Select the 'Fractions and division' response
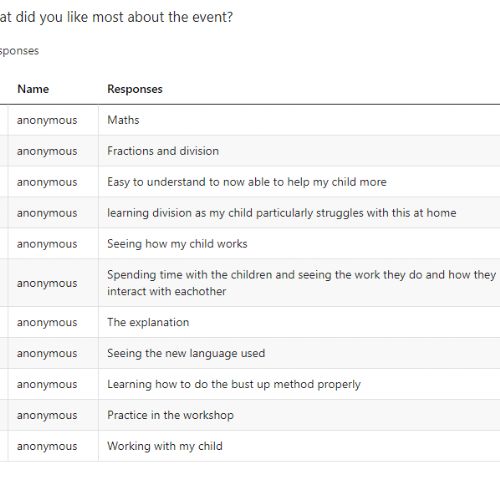This screenshot has height=500, width=500. 163,151
